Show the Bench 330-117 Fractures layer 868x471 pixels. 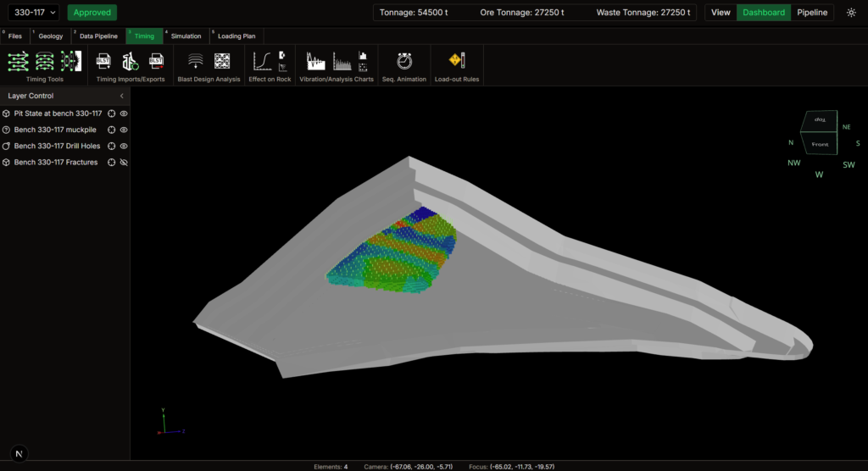click(x=124, y=162)
